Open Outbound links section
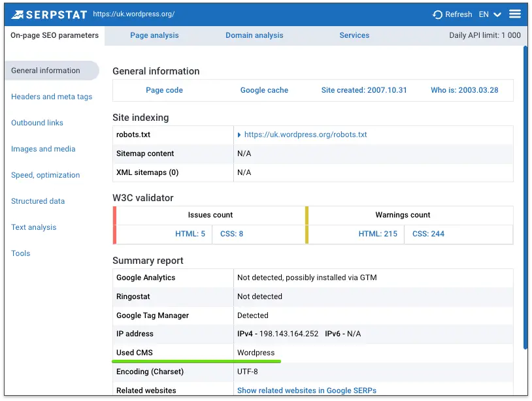532x401 pixels. tap(37, 123)
